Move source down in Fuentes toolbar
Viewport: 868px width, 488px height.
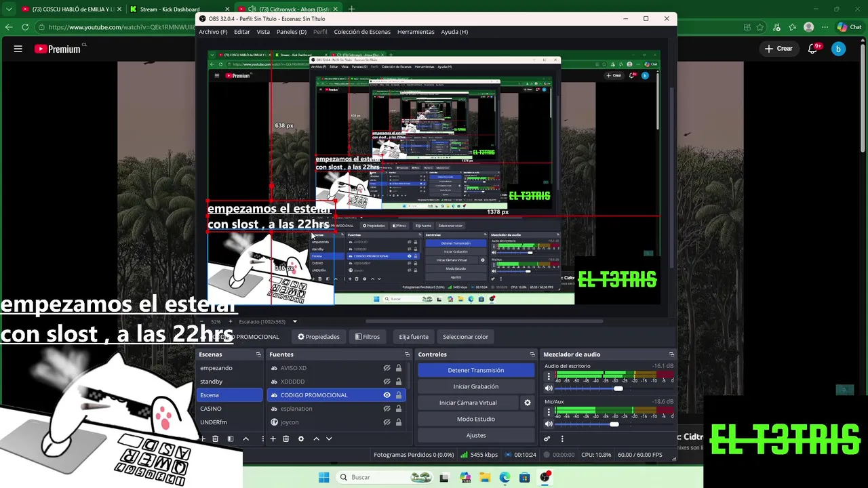click(x=329, y=439)
